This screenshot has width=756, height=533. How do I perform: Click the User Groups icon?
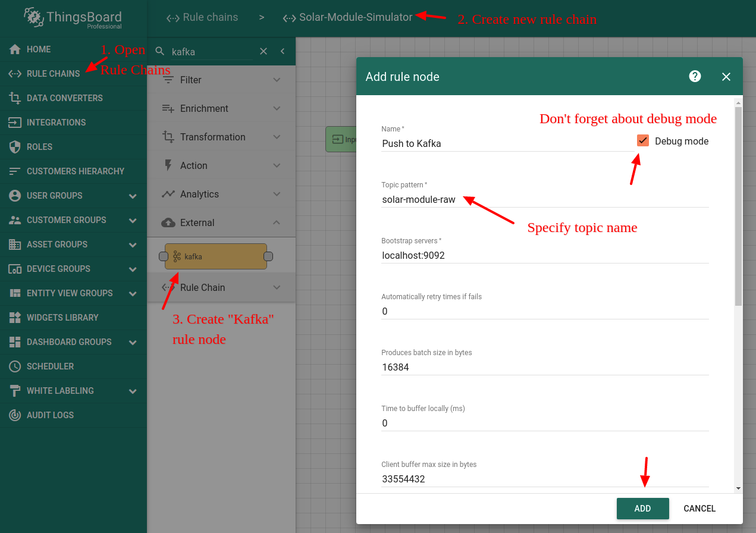tap(15, 196)
